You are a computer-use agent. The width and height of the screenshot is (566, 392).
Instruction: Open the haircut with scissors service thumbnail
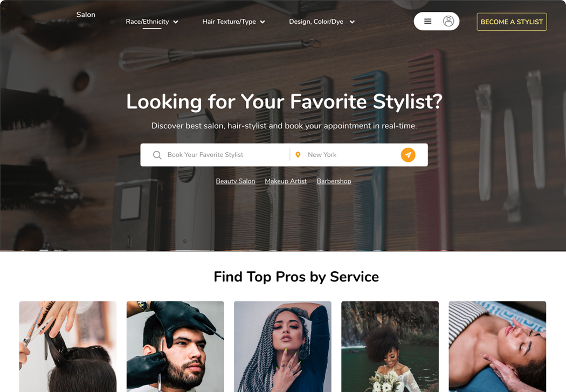[68, 347]
